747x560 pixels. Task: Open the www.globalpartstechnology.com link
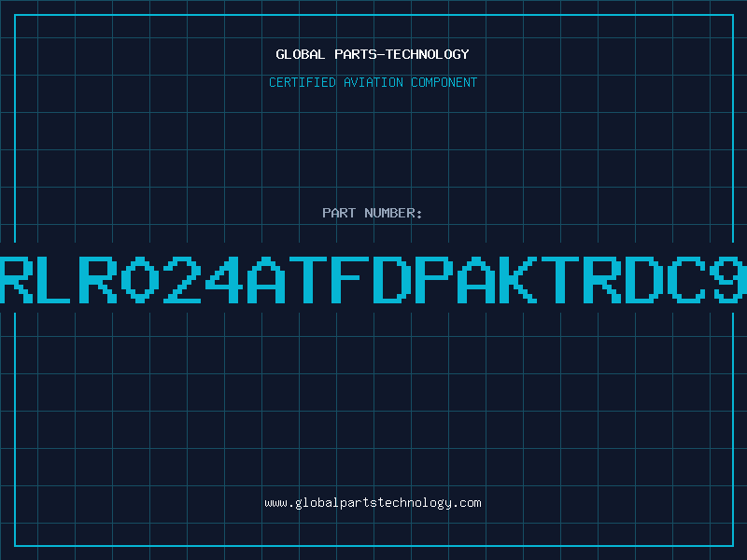(373, 503)
